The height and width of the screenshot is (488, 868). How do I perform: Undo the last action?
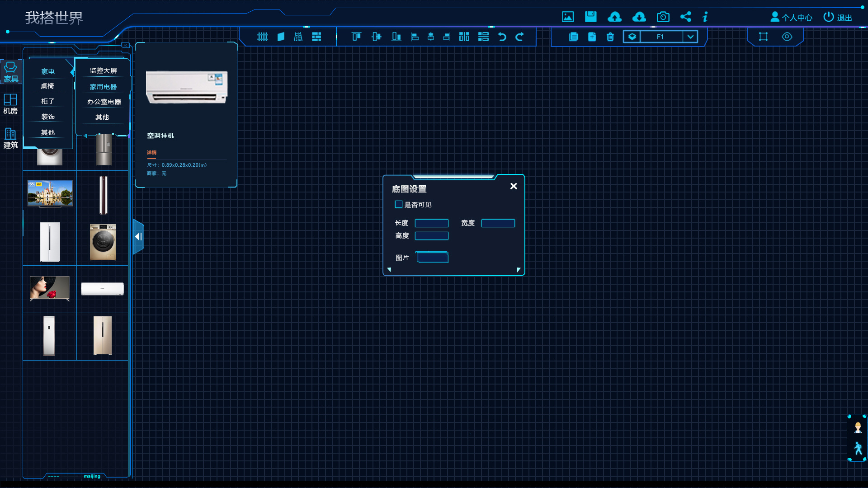502,37
